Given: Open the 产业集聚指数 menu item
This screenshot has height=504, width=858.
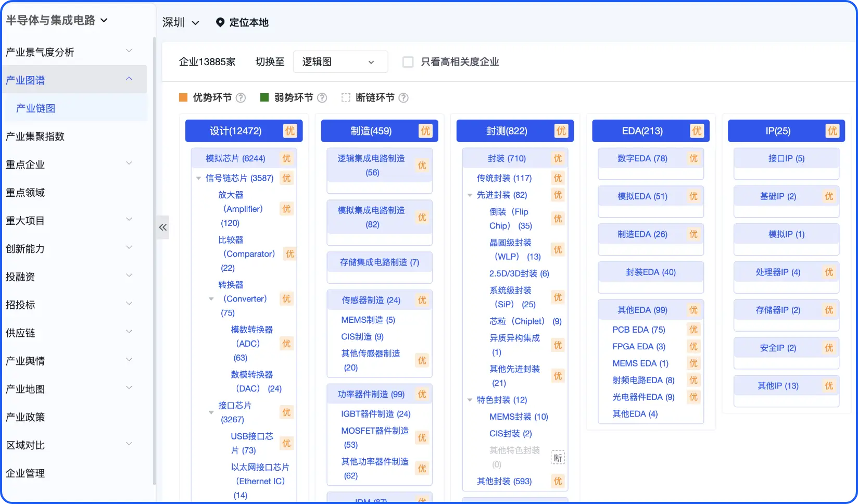Looking at the screenshot, I should (35, 136).
